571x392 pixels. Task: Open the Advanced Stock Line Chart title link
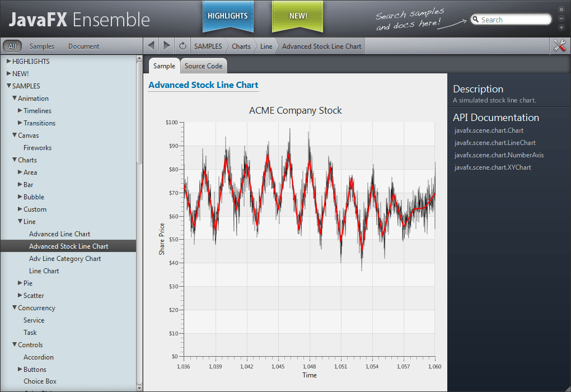pyautogui.click(x=203, y=85)
